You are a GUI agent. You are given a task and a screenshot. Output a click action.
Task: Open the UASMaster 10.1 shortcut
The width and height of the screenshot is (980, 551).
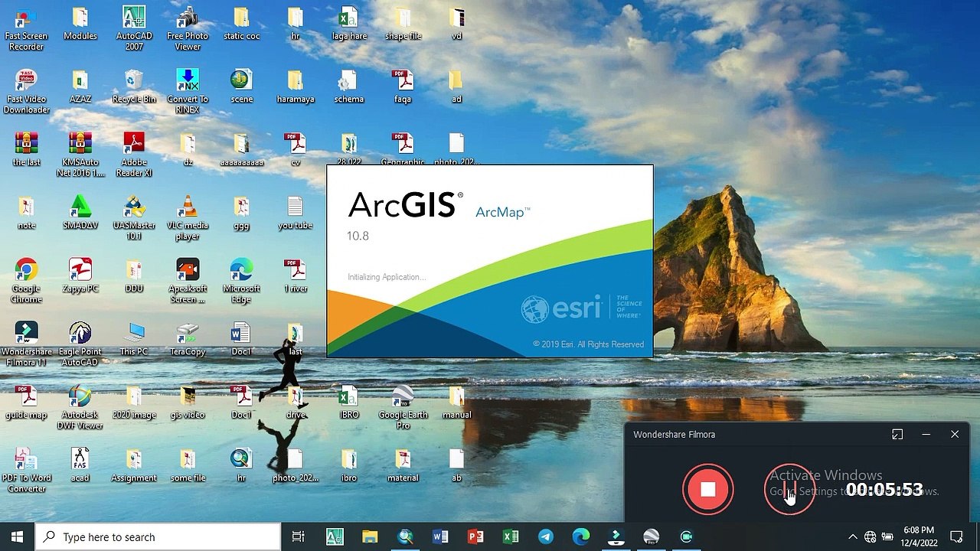point(134,218)
